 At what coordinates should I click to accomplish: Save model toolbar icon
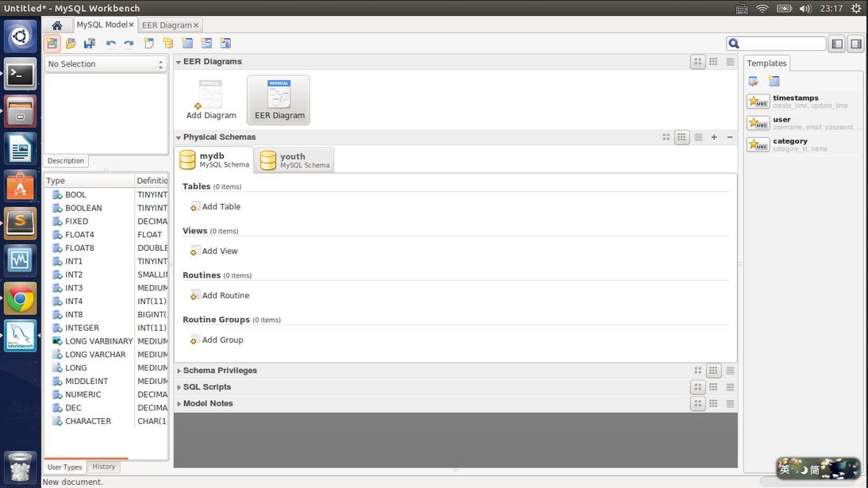pyautogui.click(x=89, y=43)
